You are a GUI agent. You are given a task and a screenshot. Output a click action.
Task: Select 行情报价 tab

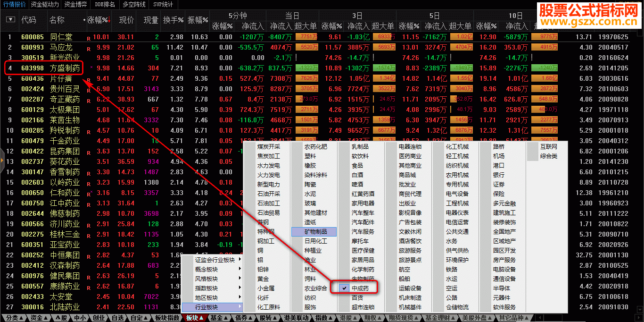tap(15, 4)
